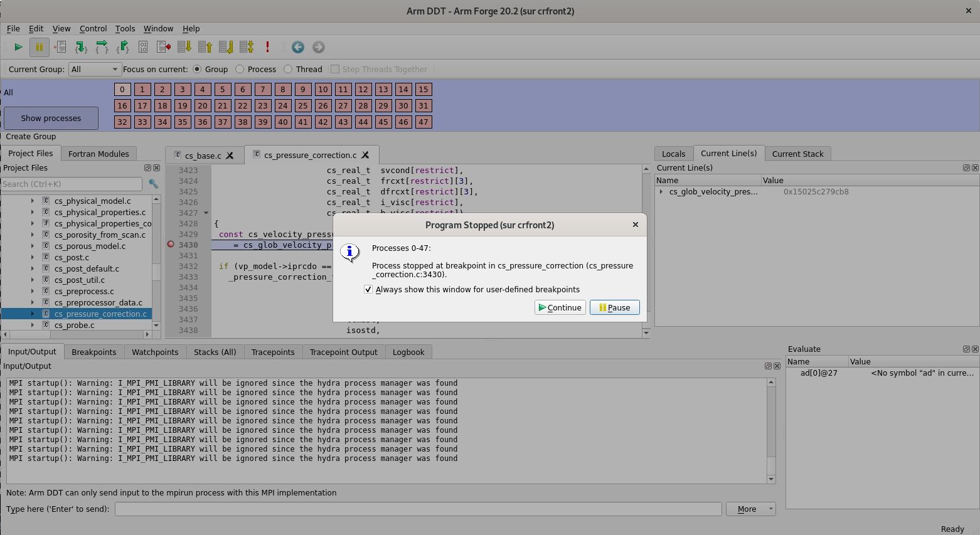Image resolution: width=980 pixels, height=535 pixels.
Task: Click the Up Stack Frame toolbar icon
Action: [x=205, y=47]
